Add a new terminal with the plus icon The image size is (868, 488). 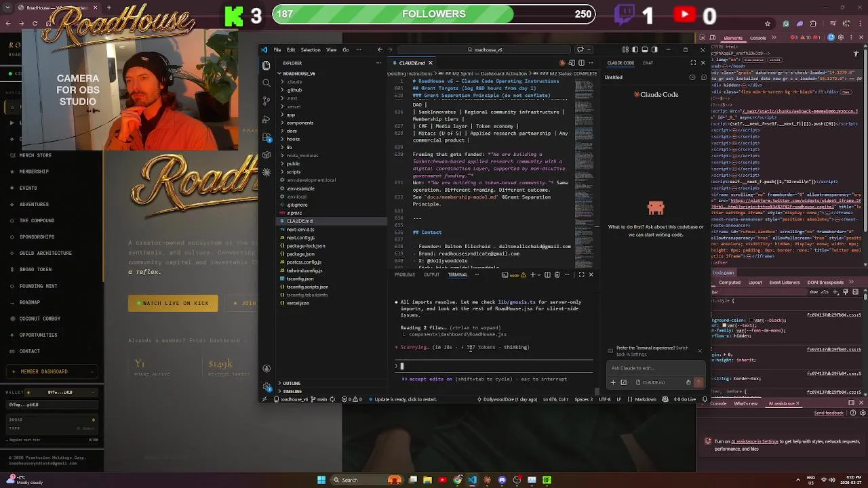click(532, 274)
